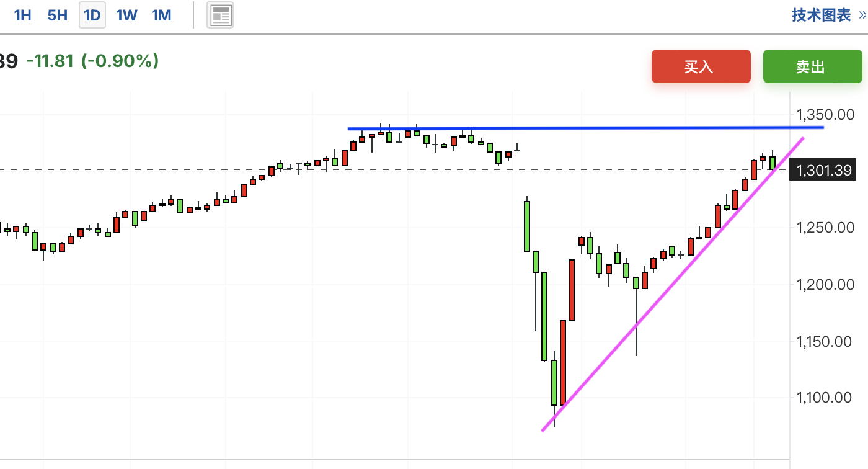Switch to 1W timeframe

pos(126,16)
